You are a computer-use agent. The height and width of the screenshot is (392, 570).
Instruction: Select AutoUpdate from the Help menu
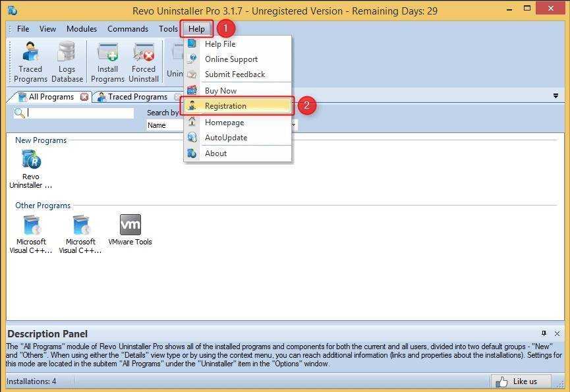[225, 138]
